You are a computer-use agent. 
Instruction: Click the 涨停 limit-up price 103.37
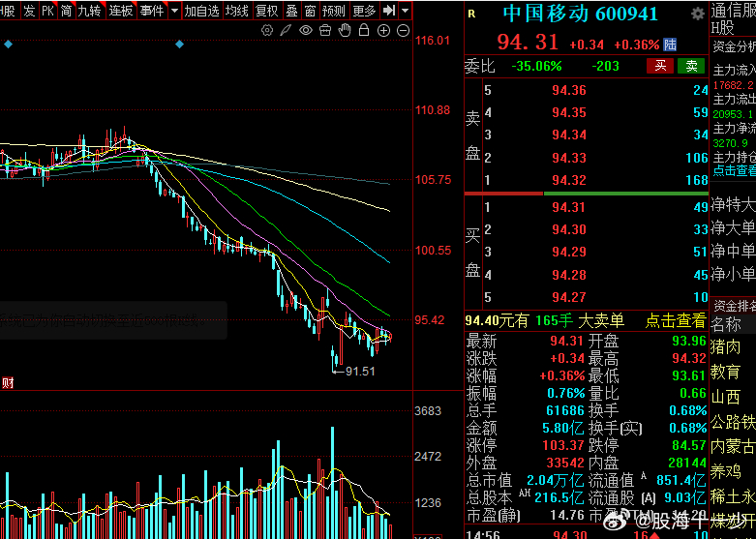[x=563, y=445]
